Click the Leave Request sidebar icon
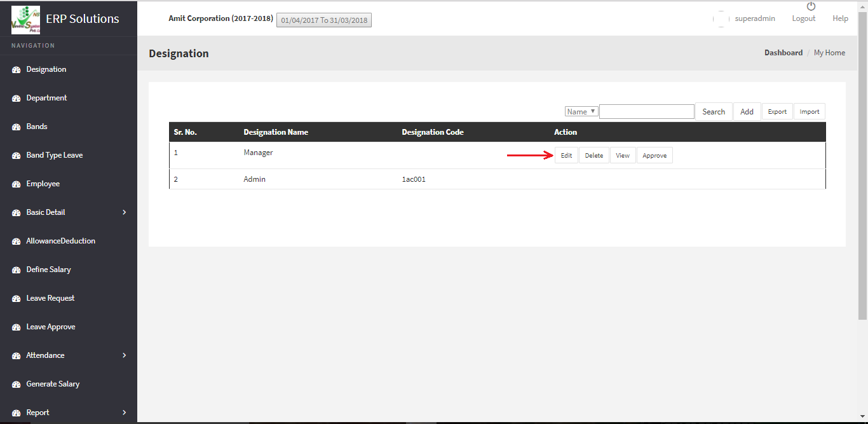This screenshot has height=424, width=868. click(x=17, y=299)
